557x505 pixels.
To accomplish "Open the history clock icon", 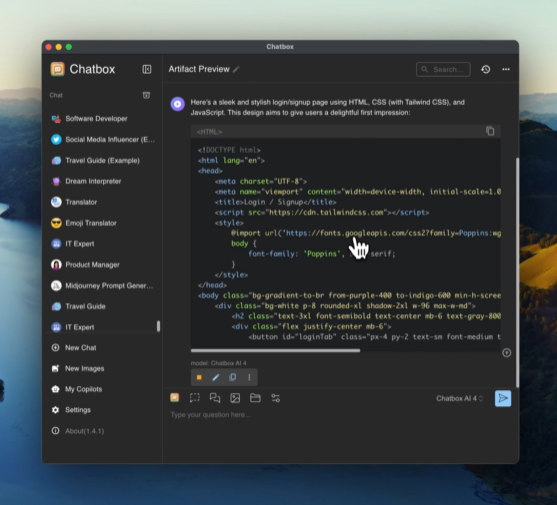I will [486, 69].
